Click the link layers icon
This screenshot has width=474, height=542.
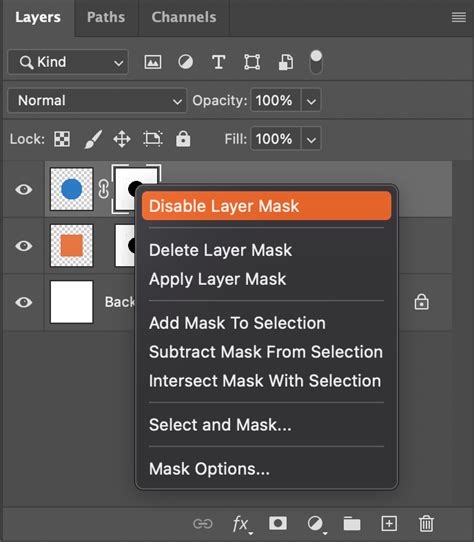(x=203, y=524)
